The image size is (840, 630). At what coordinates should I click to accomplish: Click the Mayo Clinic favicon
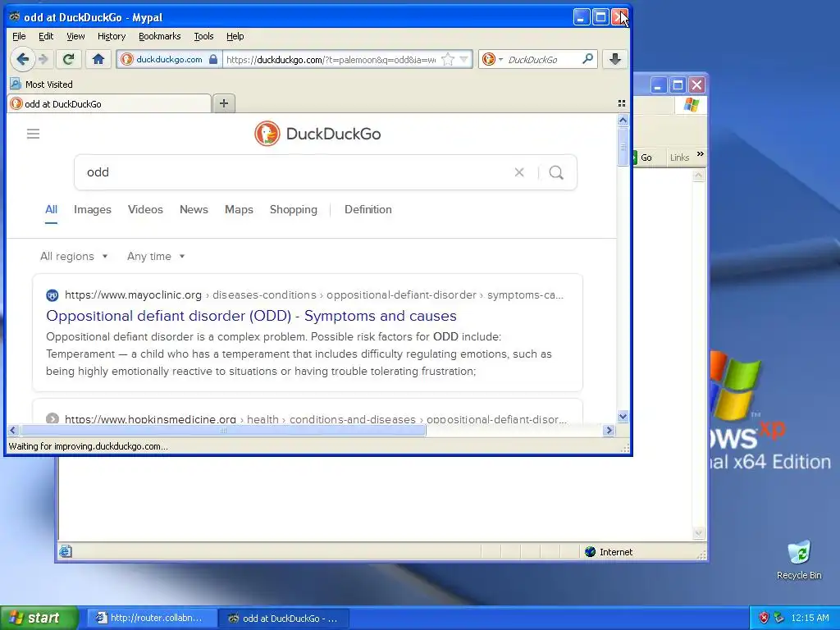(52, 295)
